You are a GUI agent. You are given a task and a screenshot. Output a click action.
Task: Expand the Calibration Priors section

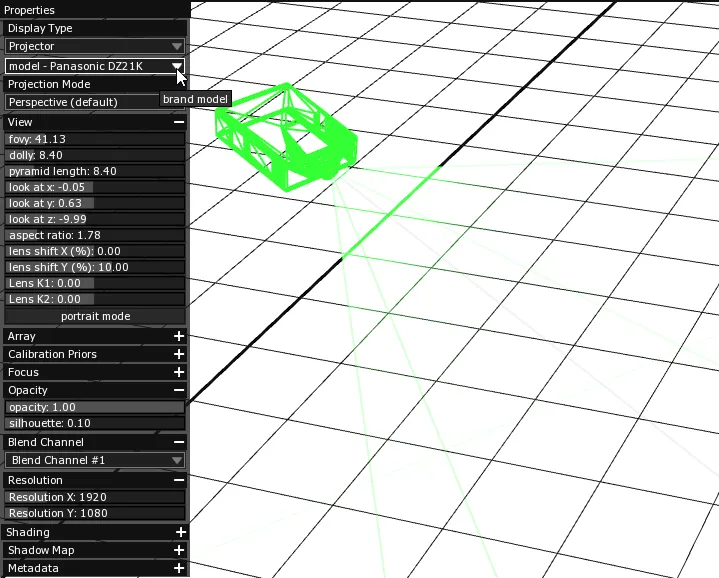[x=179, y=354]
